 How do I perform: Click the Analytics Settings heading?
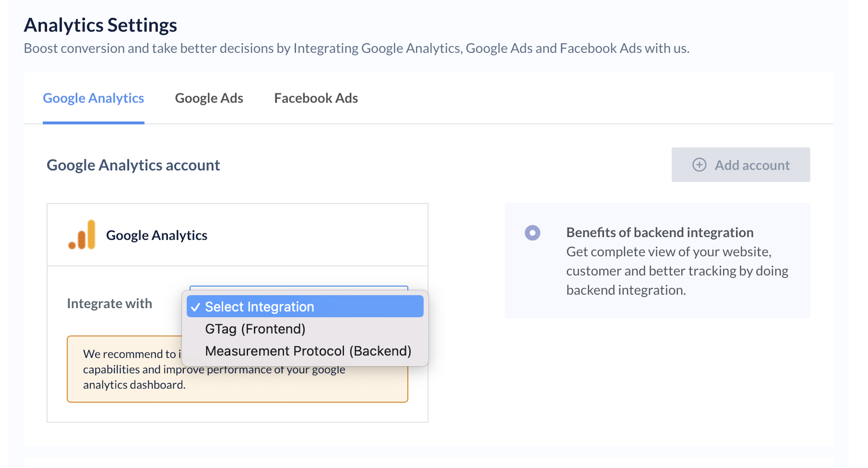tap(100, 25)
